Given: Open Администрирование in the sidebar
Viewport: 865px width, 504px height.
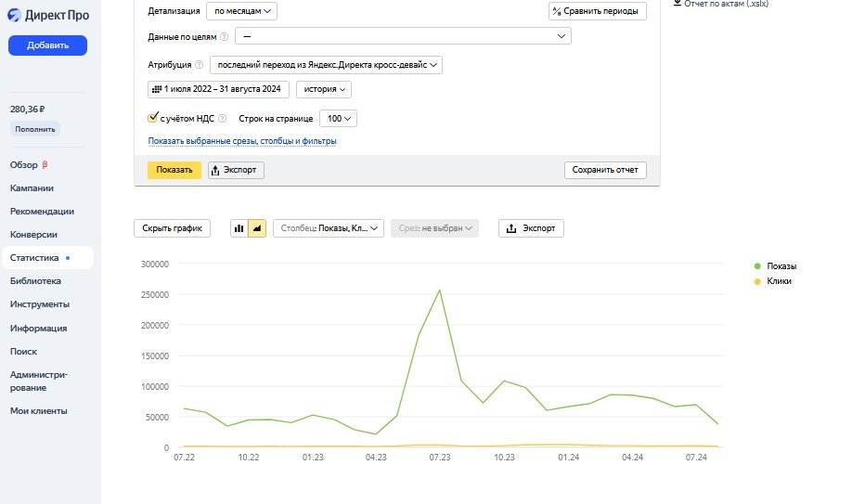Looking at the screenshot, I should [39, 381].
